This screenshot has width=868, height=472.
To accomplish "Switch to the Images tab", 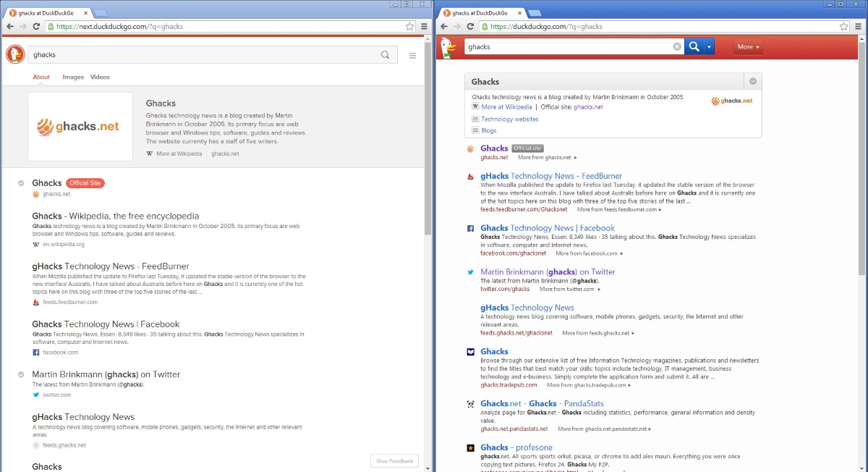I will tap(73, 77).
